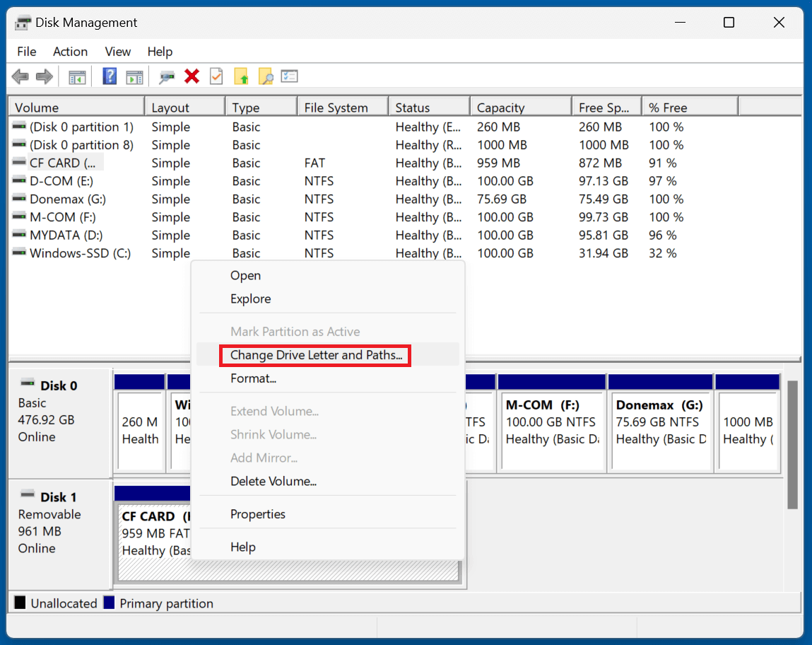Open the View menu
The height and width of the screenshot is (645, 812).
point(117,51)
